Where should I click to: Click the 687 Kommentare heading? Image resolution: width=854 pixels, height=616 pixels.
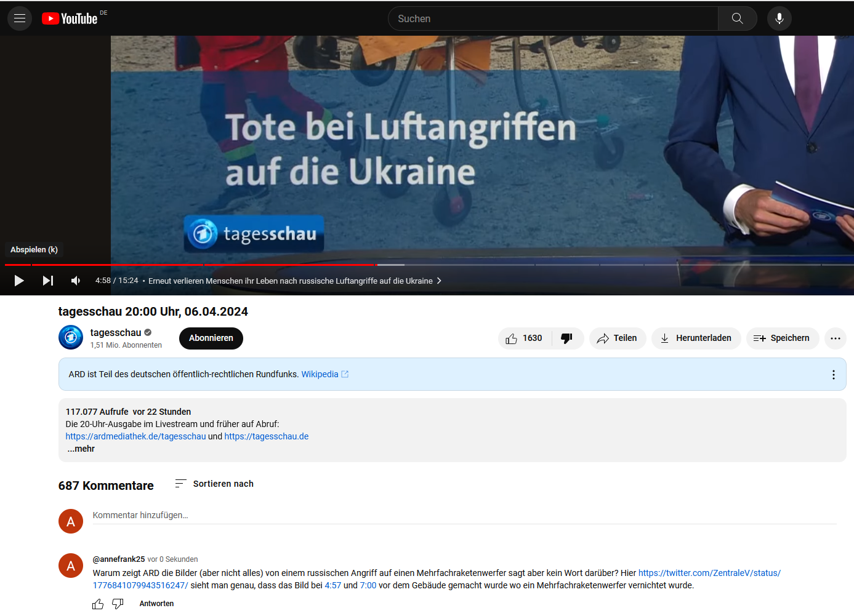[106, 486]
